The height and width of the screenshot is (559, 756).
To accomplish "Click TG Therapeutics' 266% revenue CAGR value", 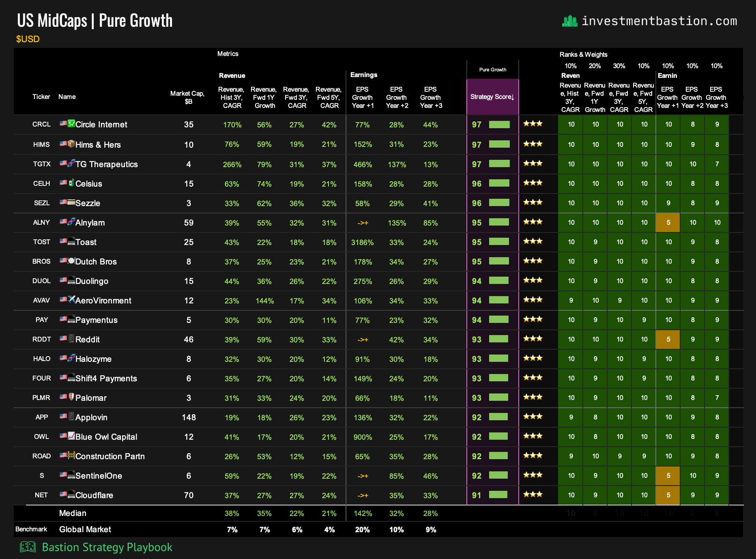I will (232, 164).
